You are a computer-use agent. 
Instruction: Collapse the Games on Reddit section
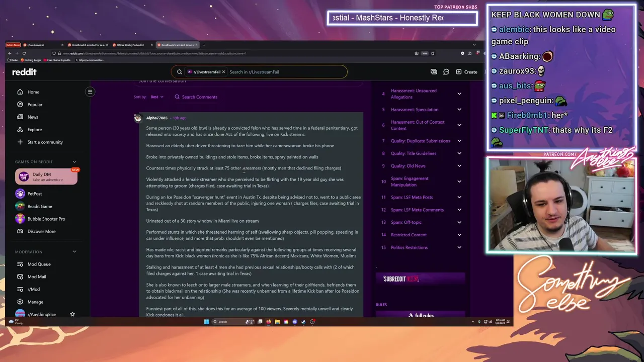pyautogui.click(x=74, y=162)
